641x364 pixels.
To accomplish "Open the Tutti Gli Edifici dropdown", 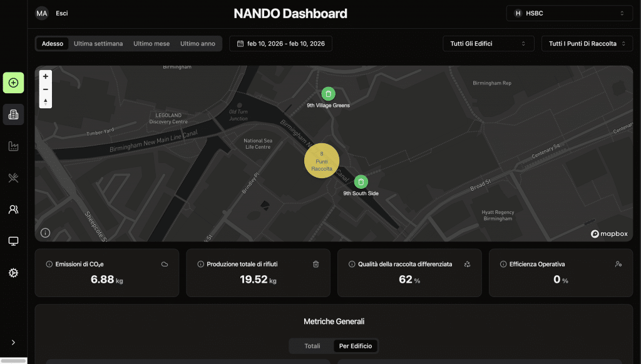I will [488, 44].
